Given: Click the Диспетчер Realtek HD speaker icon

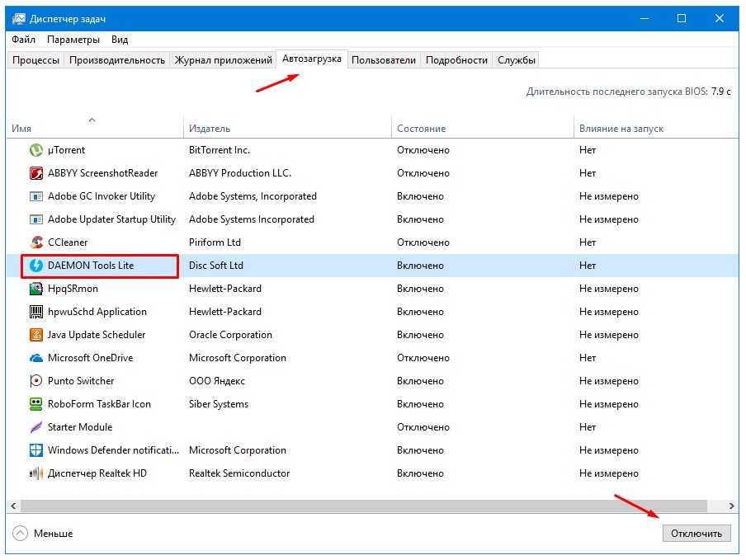Looking at the screenshot, I should pyautogui.click(x=36, y=473).
